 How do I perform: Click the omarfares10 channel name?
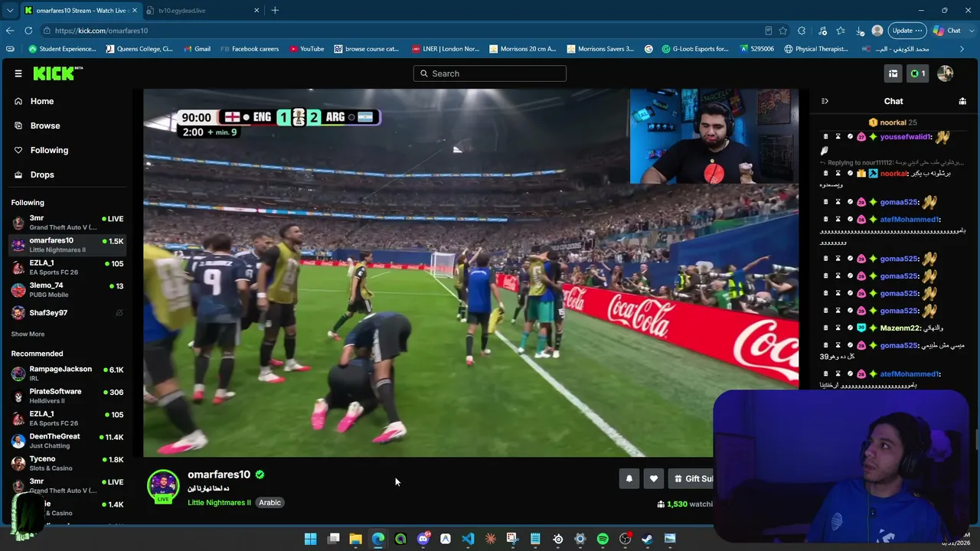click(219, 474)
